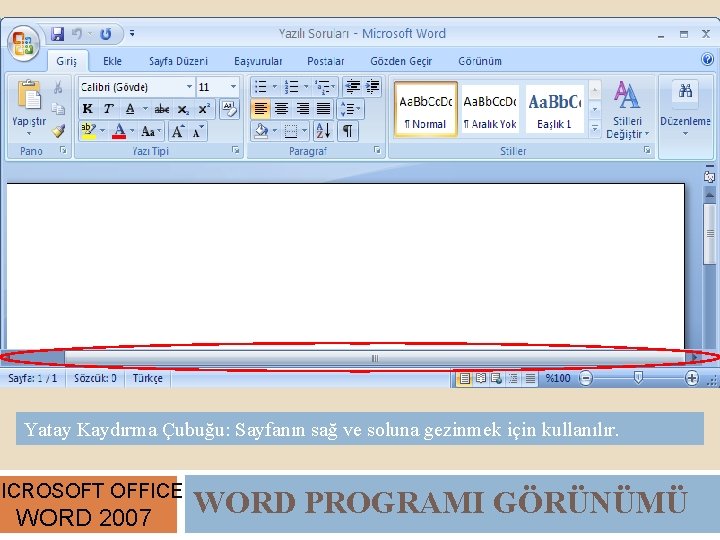The image size is (720, 540).
Task: Open line spacing options
Action: tap(350, 109)
